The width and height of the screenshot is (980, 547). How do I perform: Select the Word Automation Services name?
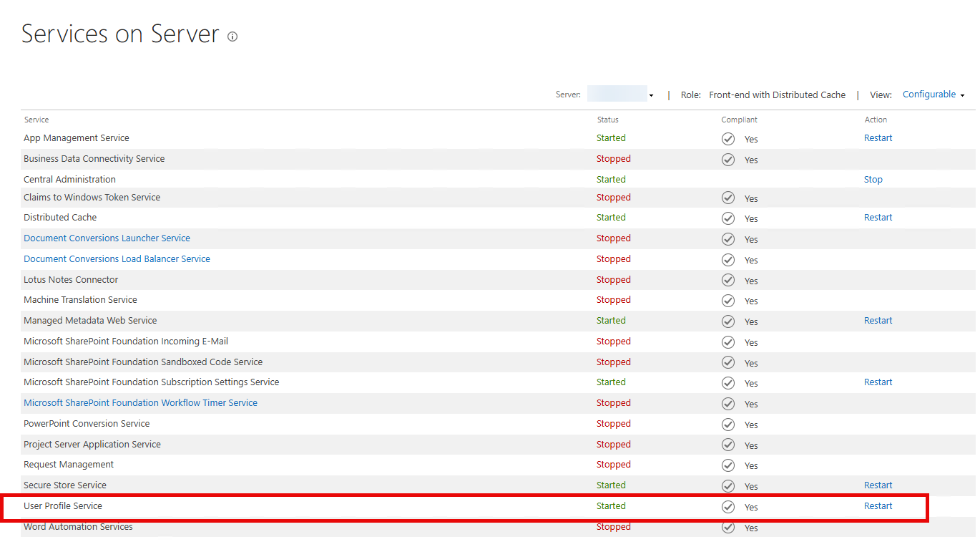pos(78,527)
